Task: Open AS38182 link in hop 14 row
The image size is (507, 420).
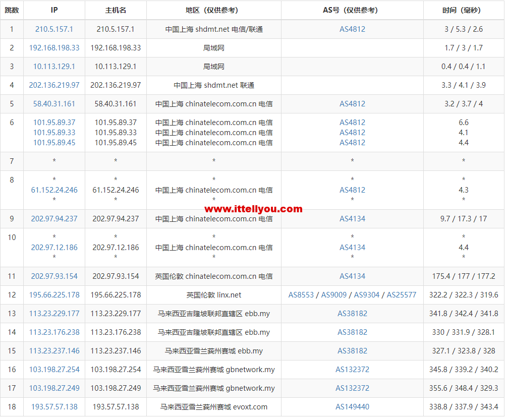Action: coord(352,332)
